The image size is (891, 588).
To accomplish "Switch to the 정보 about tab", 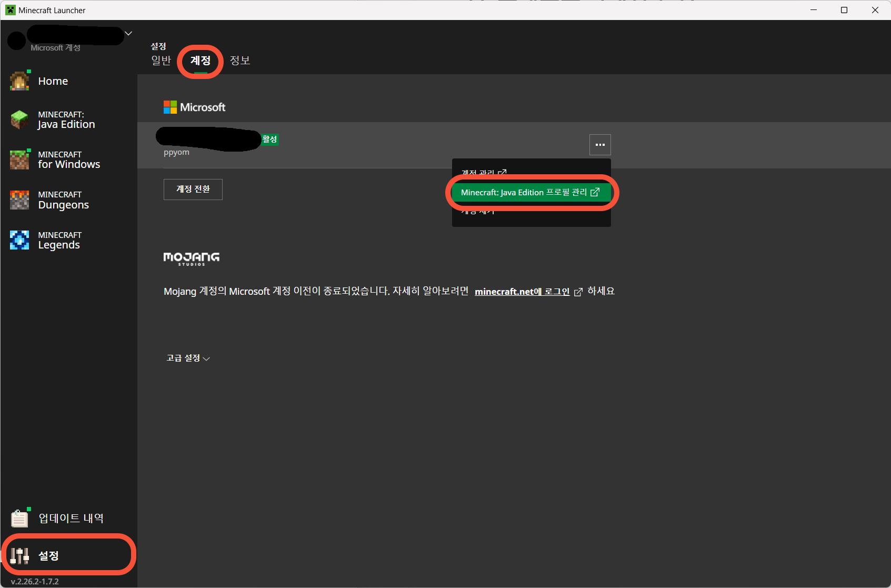I will coord(240,61).
